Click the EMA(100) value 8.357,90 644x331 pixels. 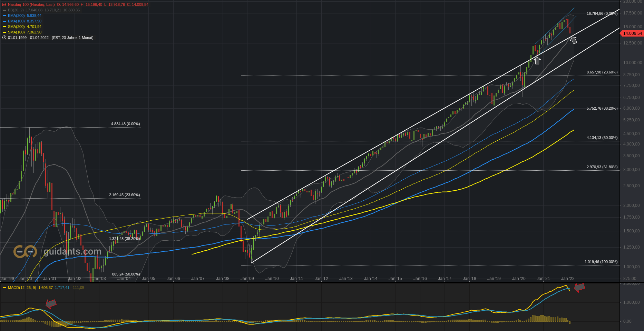click(x=34, y=21)
